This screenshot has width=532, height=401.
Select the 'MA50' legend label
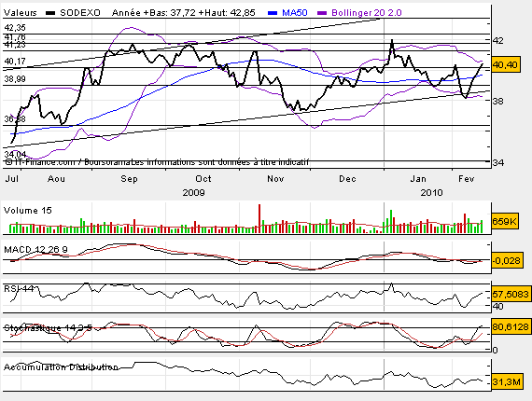point(295,13)
